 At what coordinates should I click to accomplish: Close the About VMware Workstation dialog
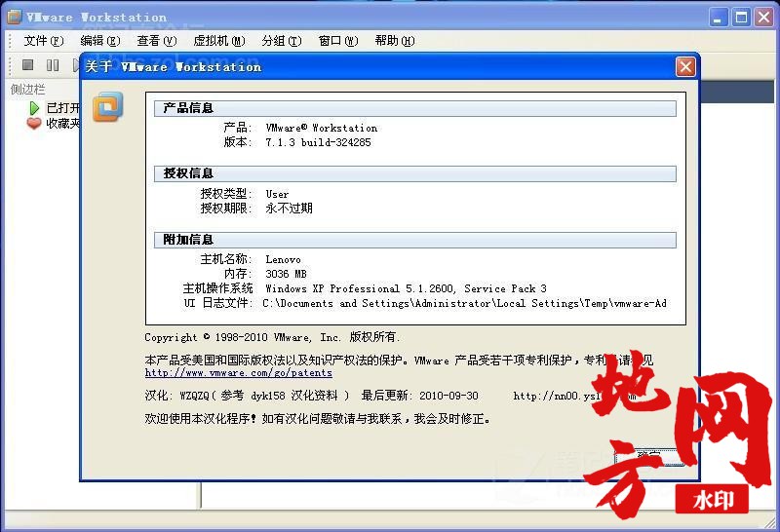pyautogui.click(x=685, y=66)
